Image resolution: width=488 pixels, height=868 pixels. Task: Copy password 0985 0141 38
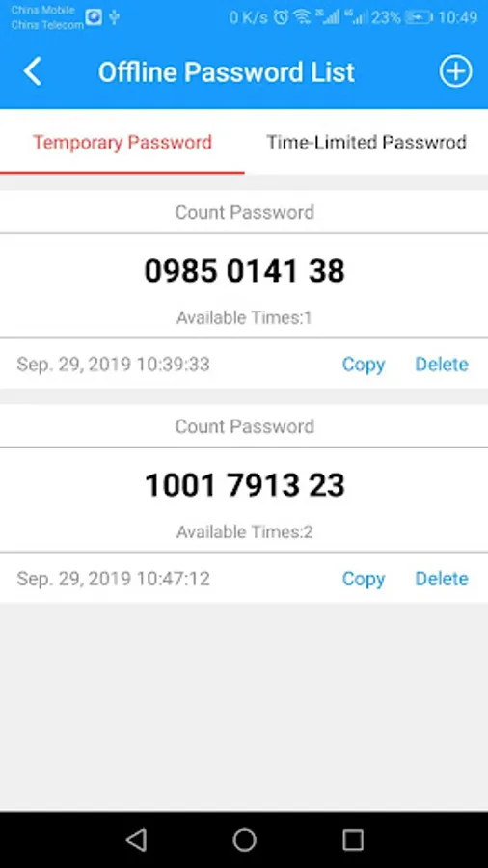coord(363,365)
